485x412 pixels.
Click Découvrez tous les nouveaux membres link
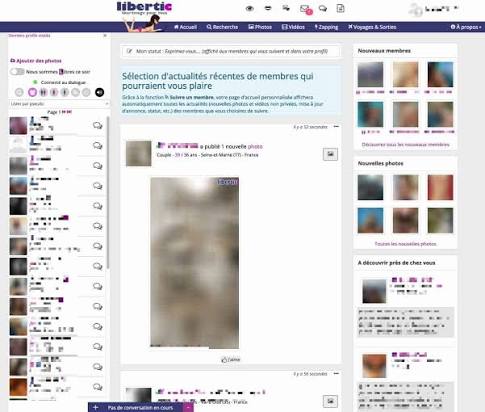[x=405, y=145]
